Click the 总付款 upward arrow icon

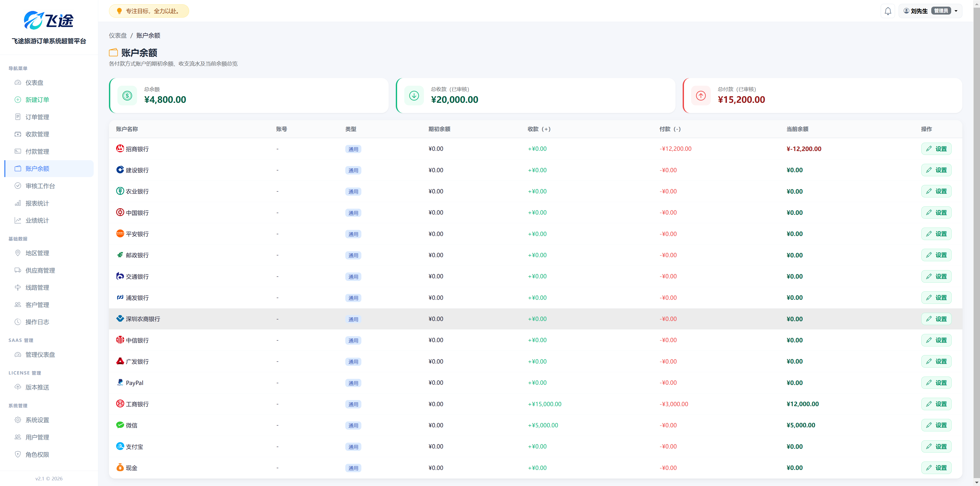point(701,95)
